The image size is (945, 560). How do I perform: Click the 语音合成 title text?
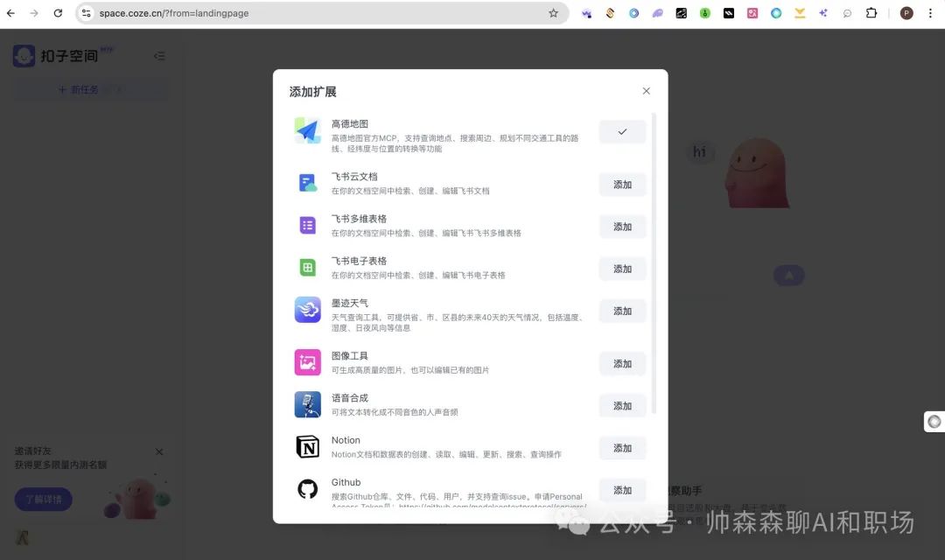click(349, 398)
